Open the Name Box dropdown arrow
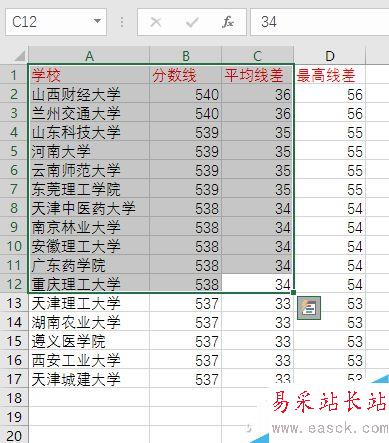Image resolution: width=389 pixels, height=443 pixels. [x=97, y=22]
